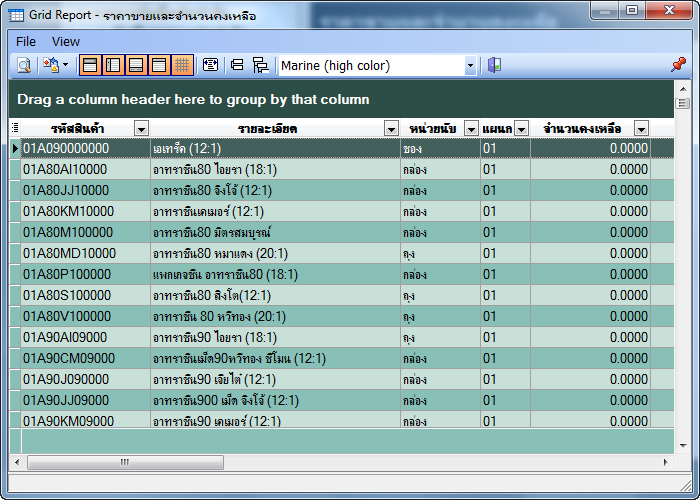Toggle the second grid layout toolbar button
700x500 pixels.
coord(113,66)
